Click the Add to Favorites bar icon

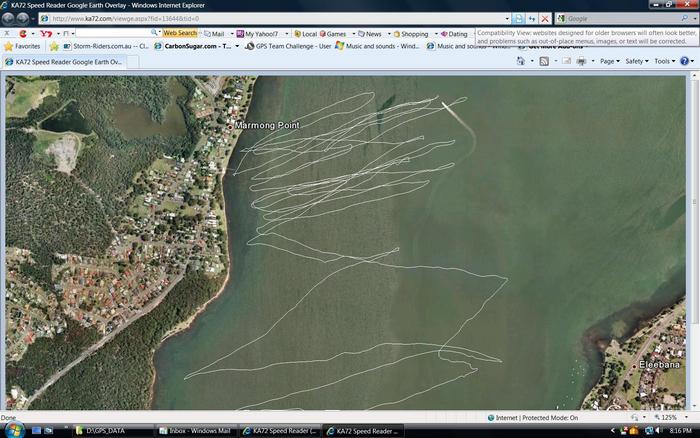[54, 46]
